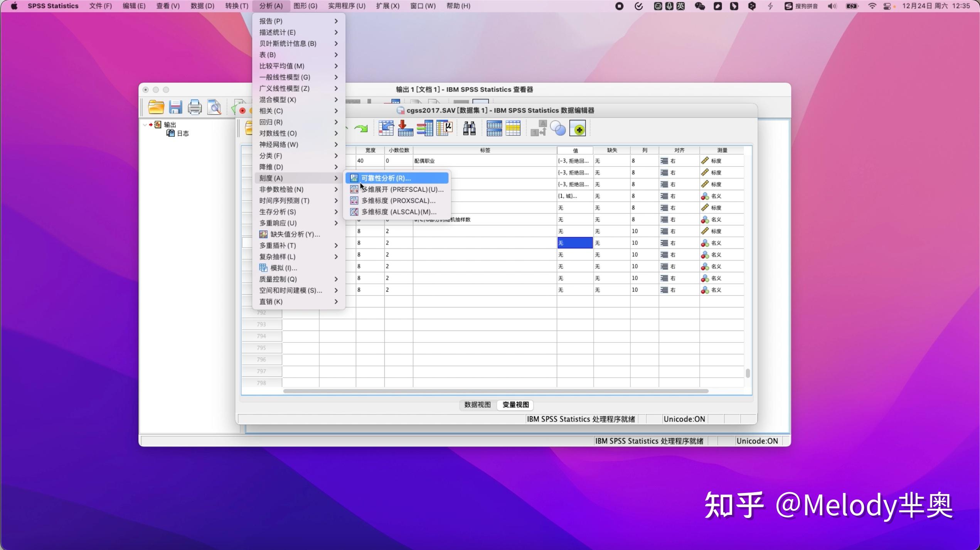Print from the Viewer window toolbar

tap(195, 107)
